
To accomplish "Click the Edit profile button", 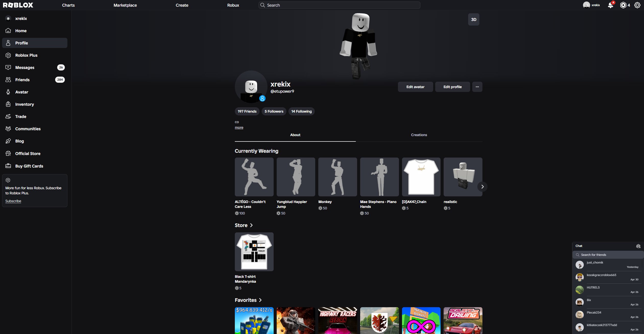I will pyautogui.click(x=453, y=87).
